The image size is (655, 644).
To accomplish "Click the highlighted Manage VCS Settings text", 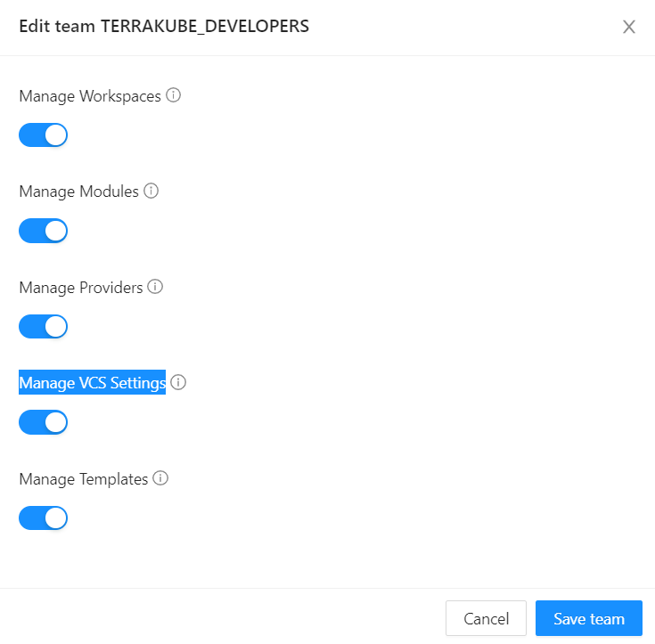I will coord(92,383).
